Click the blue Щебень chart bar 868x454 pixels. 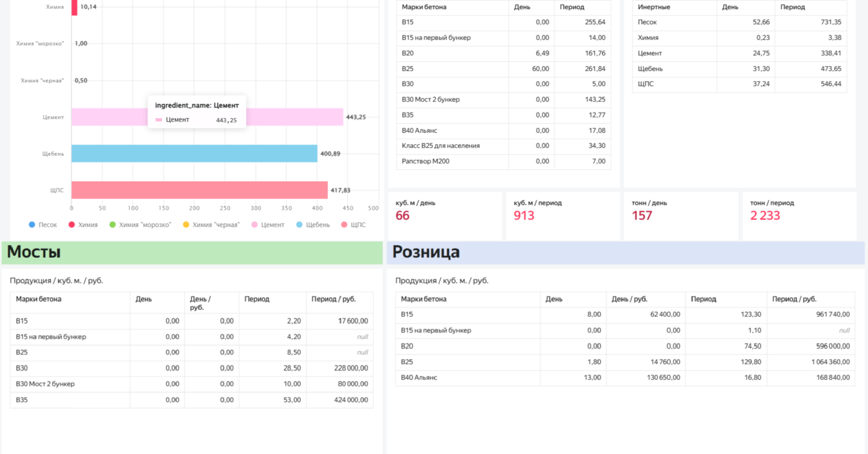194,154
